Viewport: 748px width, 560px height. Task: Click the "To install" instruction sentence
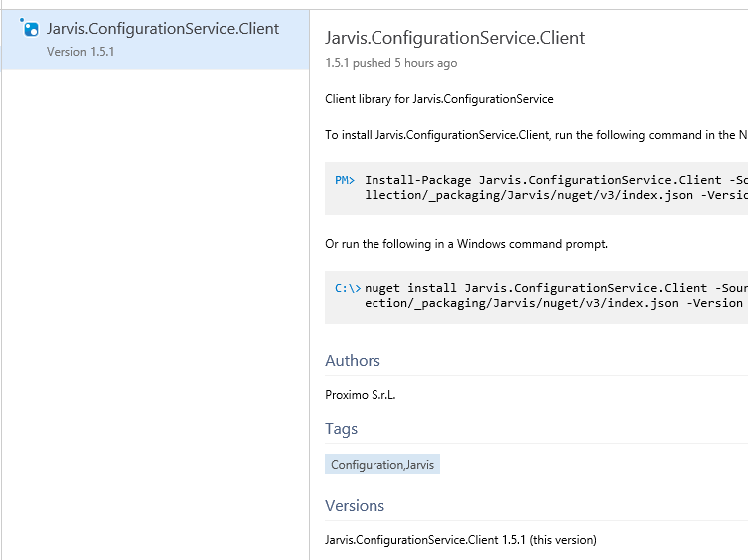535,135
